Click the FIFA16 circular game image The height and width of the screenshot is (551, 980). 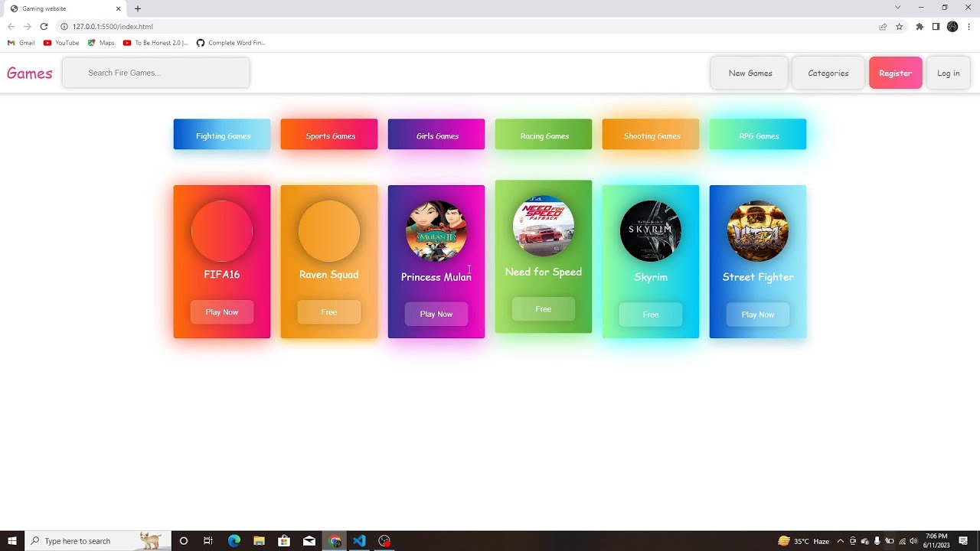[x=222, y=231]
